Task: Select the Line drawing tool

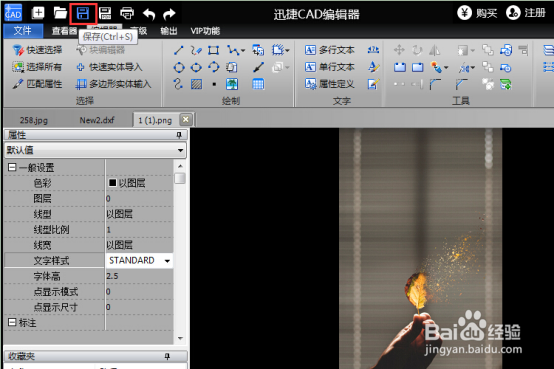Action: (179, 50)
